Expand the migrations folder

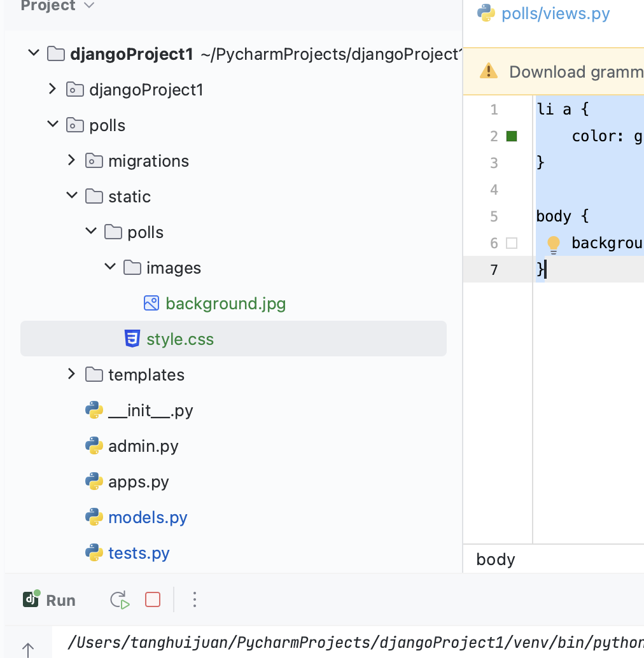[x=71, y=160]
